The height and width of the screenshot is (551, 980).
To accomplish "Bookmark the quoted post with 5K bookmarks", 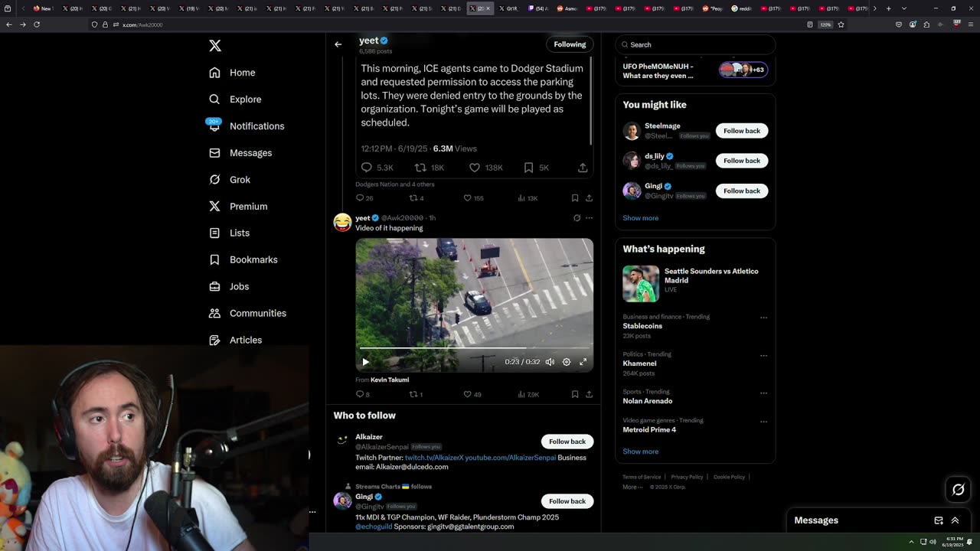I will (x=528, y=168).
